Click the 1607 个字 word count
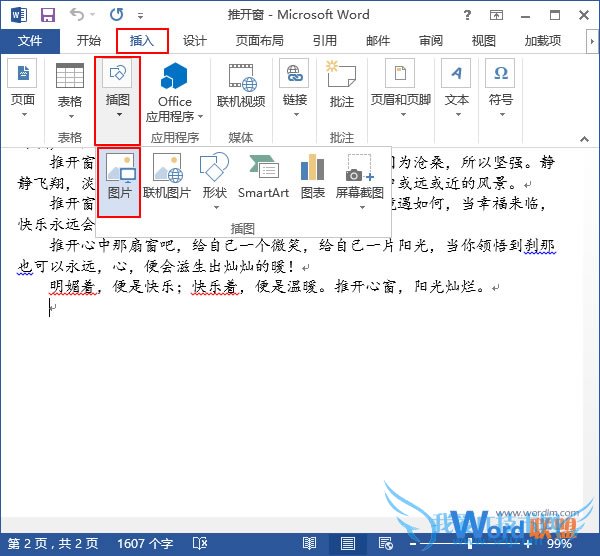This screenshot has width=600, height=556. [145, 543]
